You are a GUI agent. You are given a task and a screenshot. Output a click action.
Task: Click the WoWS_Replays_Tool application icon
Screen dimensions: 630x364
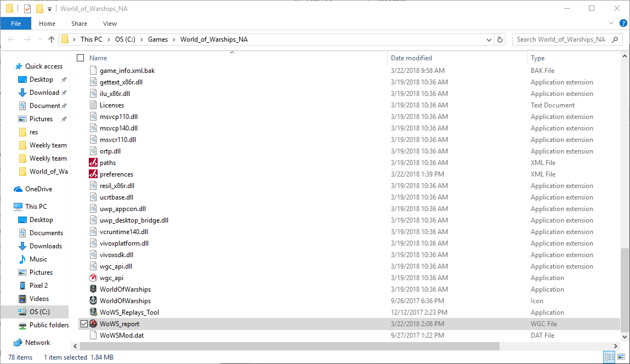93,312
